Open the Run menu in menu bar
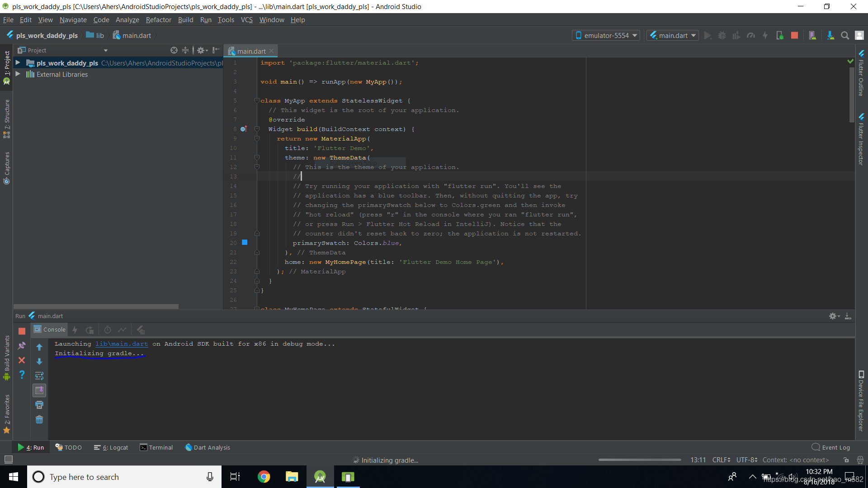The height and width of the screenshot is (488, 868). point(206,20)
